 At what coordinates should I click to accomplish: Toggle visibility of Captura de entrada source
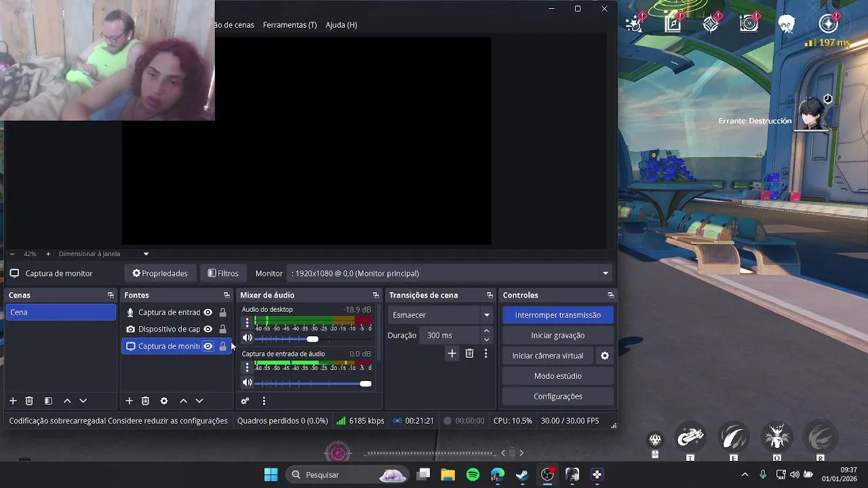pos(208,312)
